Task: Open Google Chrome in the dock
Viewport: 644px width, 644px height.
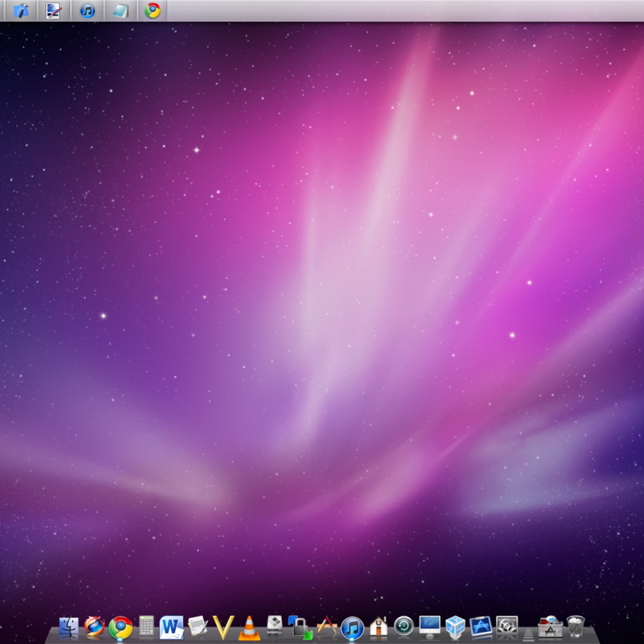Action: (x=120, y=627)
